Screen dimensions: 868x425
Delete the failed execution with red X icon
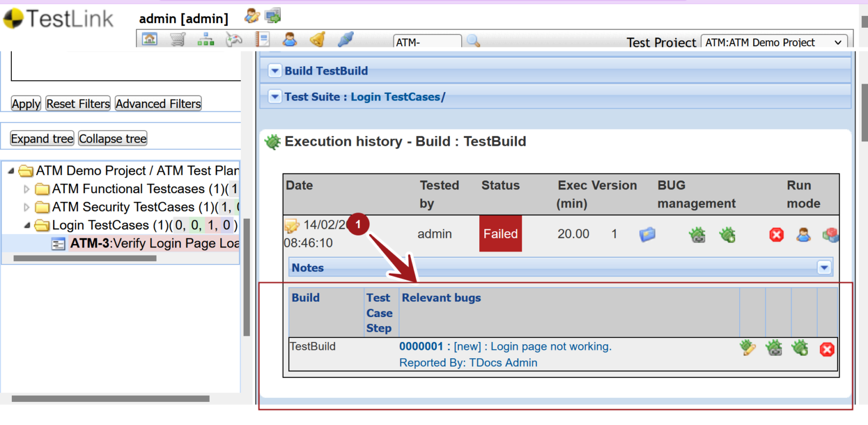coord(776,234)
